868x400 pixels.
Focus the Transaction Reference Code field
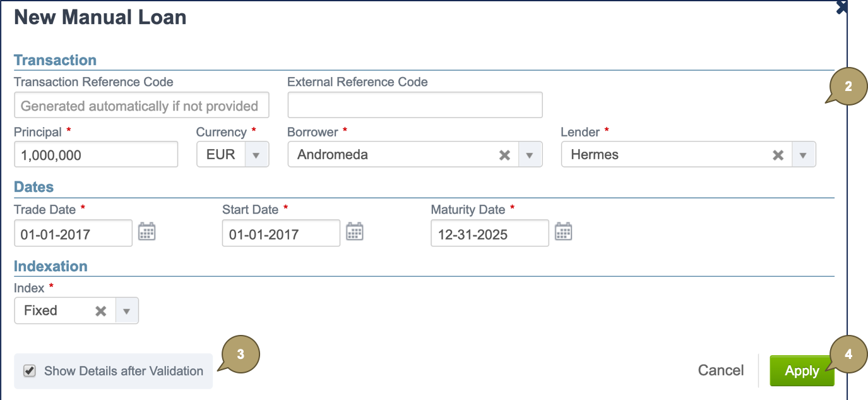(141, 106)
